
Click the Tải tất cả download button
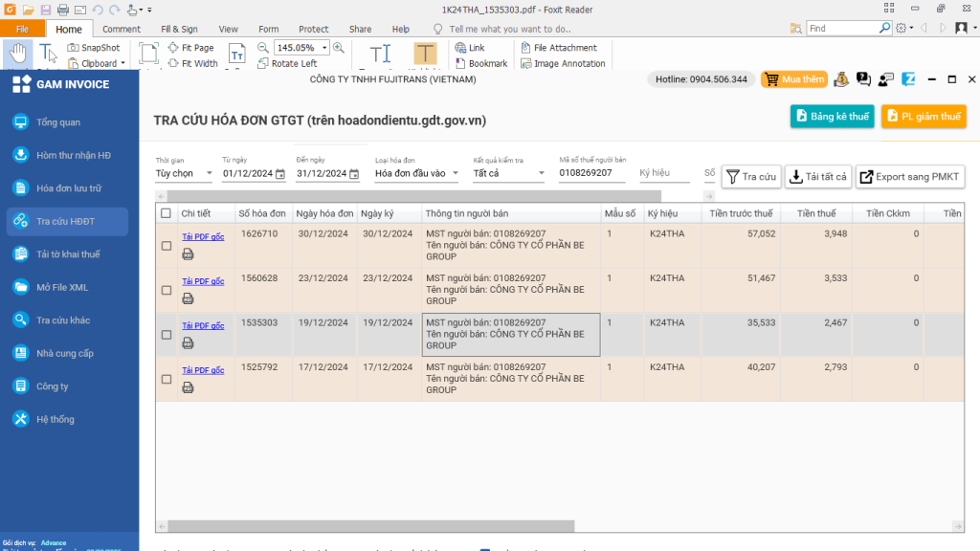click(818, 177)
